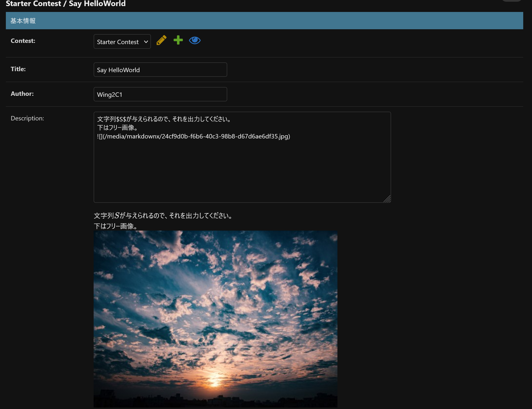The image size is (532, 409).
Task: Click the yellow pencil edit contest icon
Action: click(x=161, y=40)
